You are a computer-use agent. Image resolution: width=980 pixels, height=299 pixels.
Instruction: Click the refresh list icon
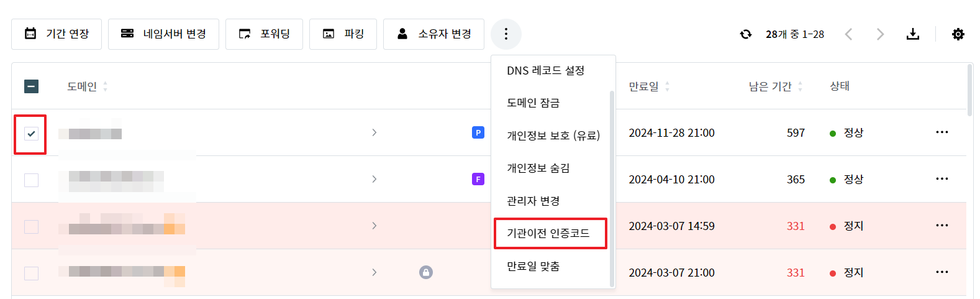746,34
